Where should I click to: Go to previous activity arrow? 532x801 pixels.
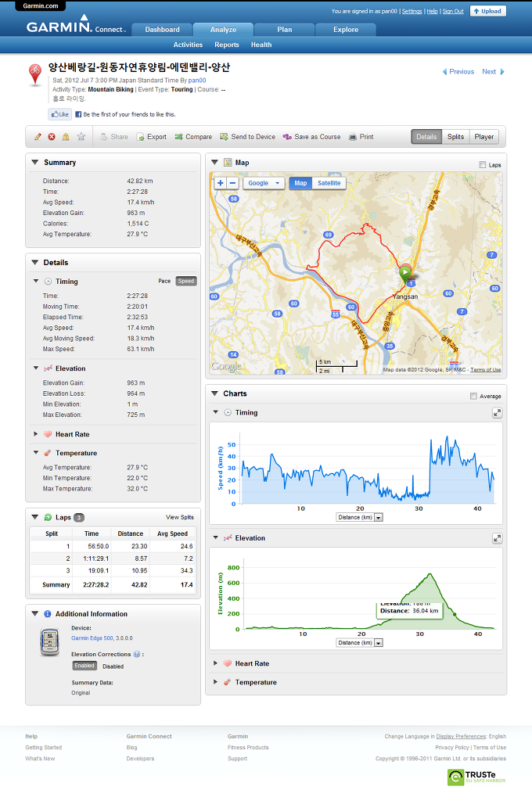click(x=444, y=72)
